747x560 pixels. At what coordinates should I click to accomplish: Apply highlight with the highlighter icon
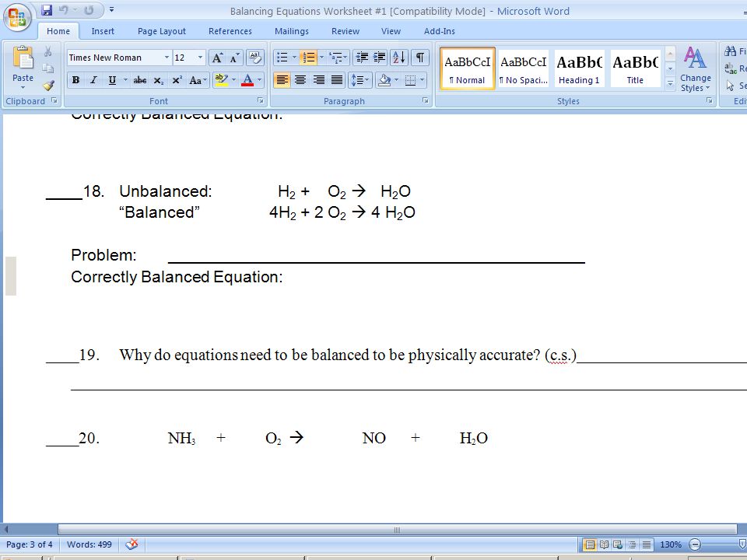pyautogui.click(x=221, y=80)
